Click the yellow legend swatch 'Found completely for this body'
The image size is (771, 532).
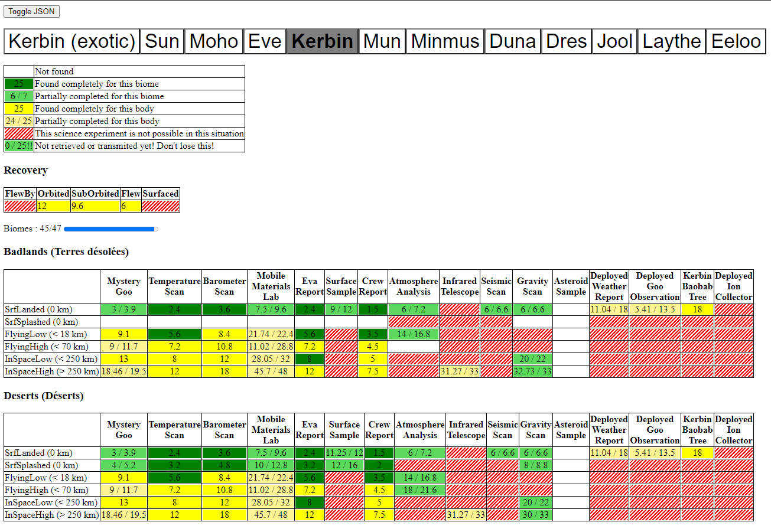(19, 109)
